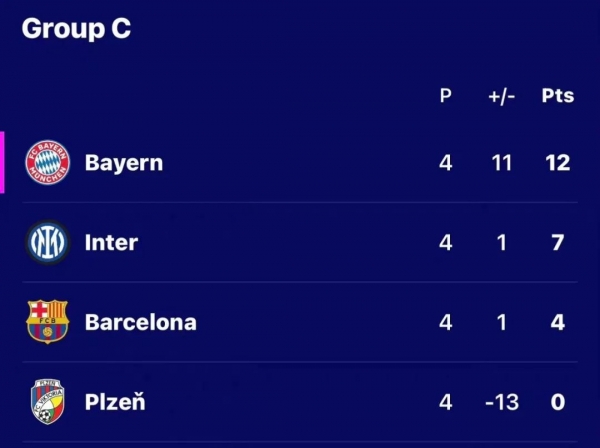Click the FC Barcelona club crest
Screen dimensions: 600x448
pyautogui.click(x=47, y=321)
